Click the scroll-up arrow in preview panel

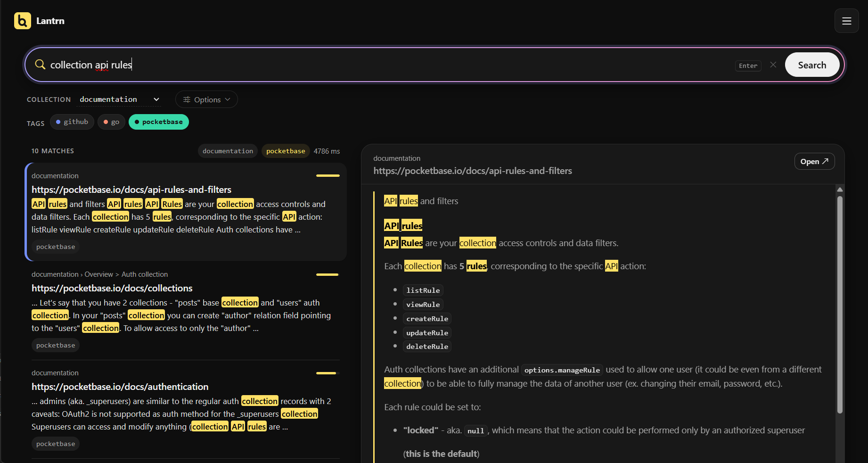[x=840, y=190]
